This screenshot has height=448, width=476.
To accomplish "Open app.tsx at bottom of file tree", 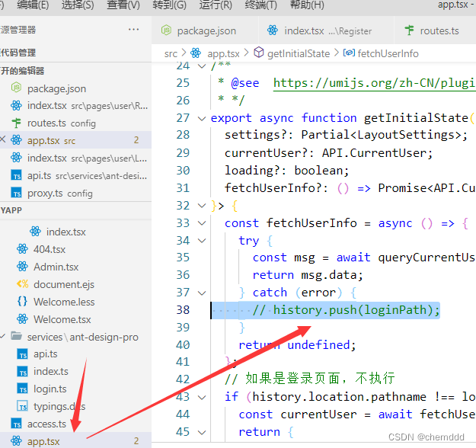I will tap(75, 440).
